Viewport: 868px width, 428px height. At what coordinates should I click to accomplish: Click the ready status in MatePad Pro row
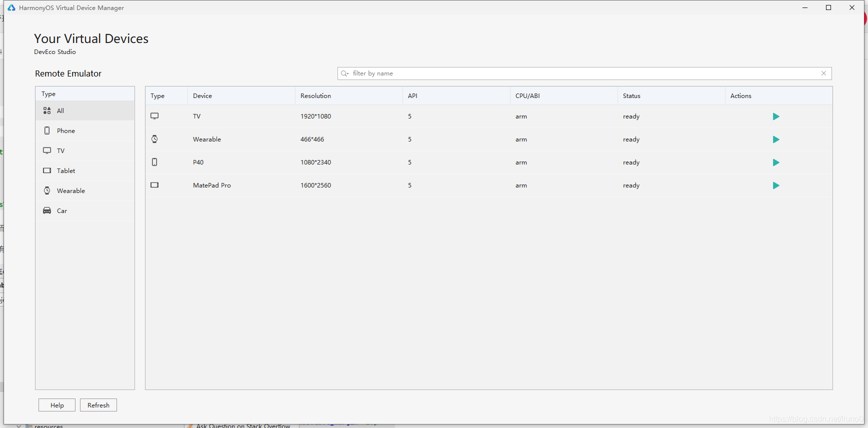tap(631, 185)
